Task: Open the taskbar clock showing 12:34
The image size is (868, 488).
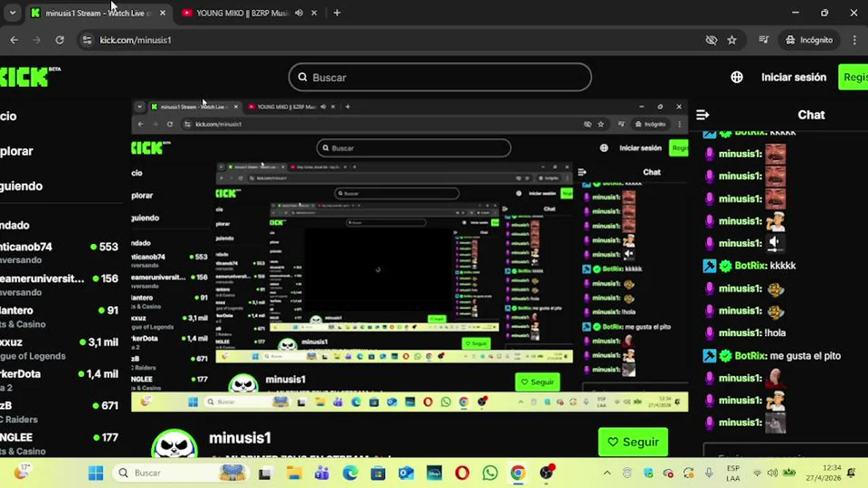Action: tap(823, 473)
